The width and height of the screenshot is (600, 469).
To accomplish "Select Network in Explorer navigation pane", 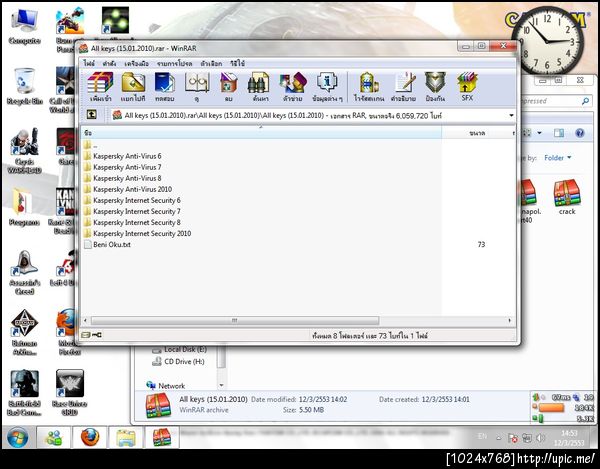I will point(166,386).
